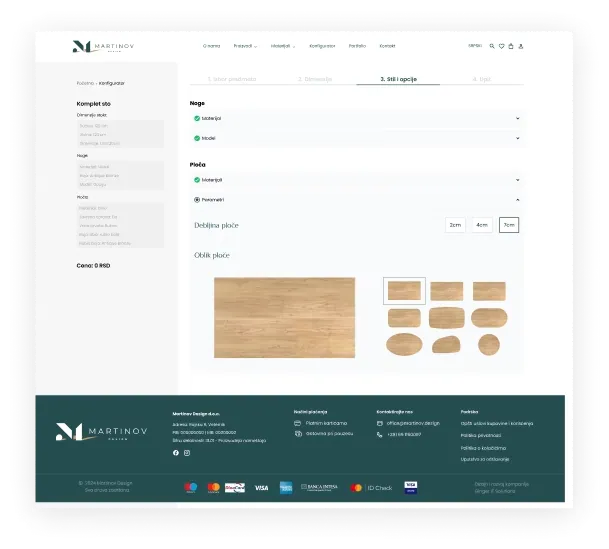Click the card icon beside Platnim karticama

pyautogui.click(x=298, y=423)
